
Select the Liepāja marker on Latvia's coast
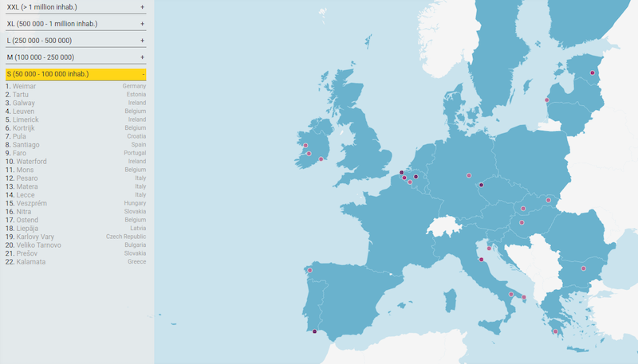tap(547, 100)
